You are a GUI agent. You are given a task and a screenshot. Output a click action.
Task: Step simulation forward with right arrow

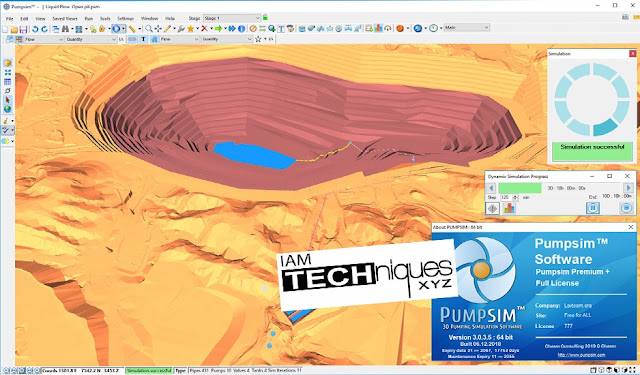(628, 188)
